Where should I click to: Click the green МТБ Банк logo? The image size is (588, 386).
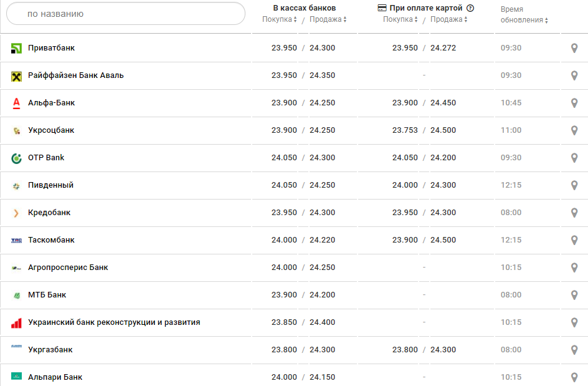coord(17,296)
